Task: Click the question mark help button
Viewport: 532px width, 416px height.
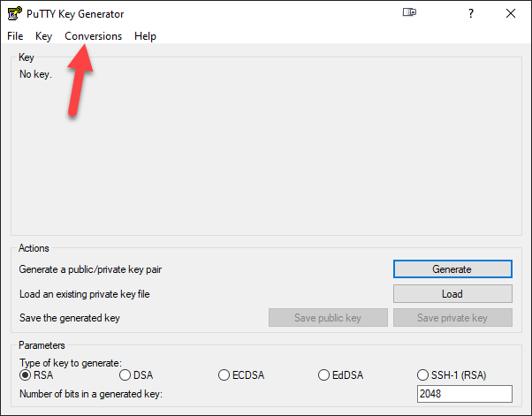Action: (471, 13)
